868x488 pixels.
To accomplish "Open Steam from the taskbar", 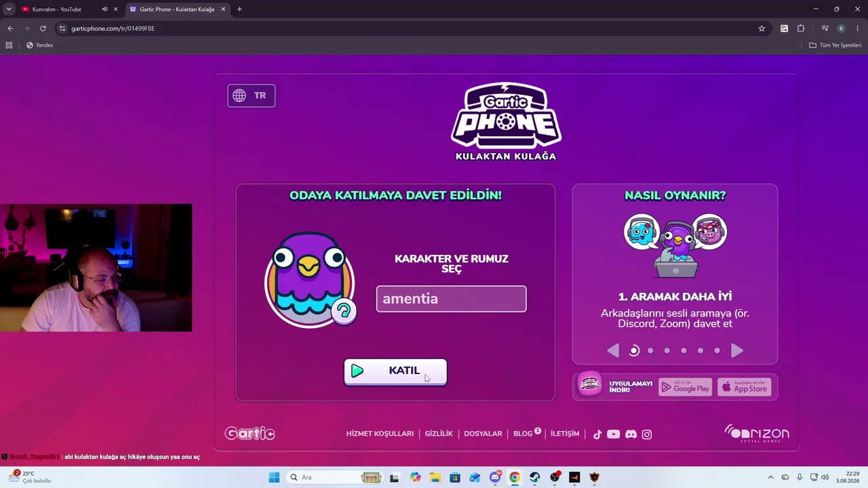I will click(x=535, y=477).
